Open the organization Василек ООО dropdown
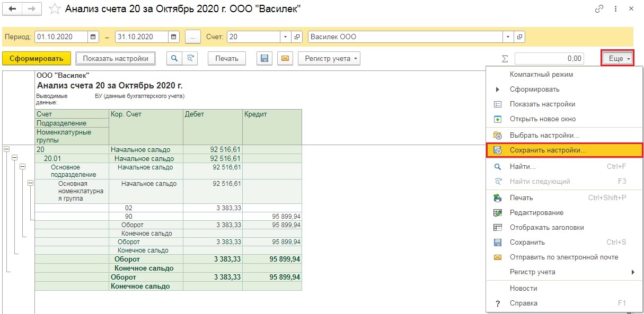This screenshot has width=644, height=314. (x=508, y=37)
